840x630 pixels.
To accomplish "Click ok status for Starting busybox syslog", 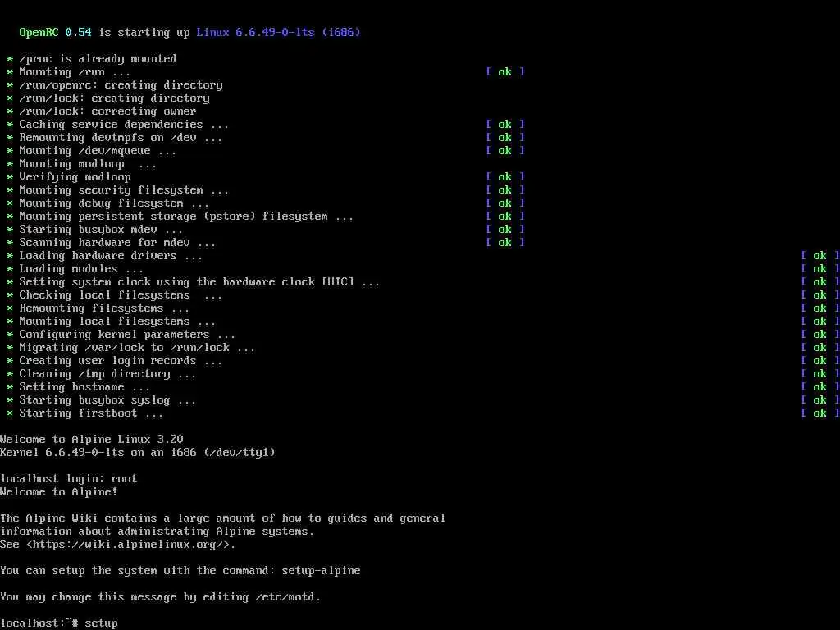I will pyautogui.click(x=820, y=400).
